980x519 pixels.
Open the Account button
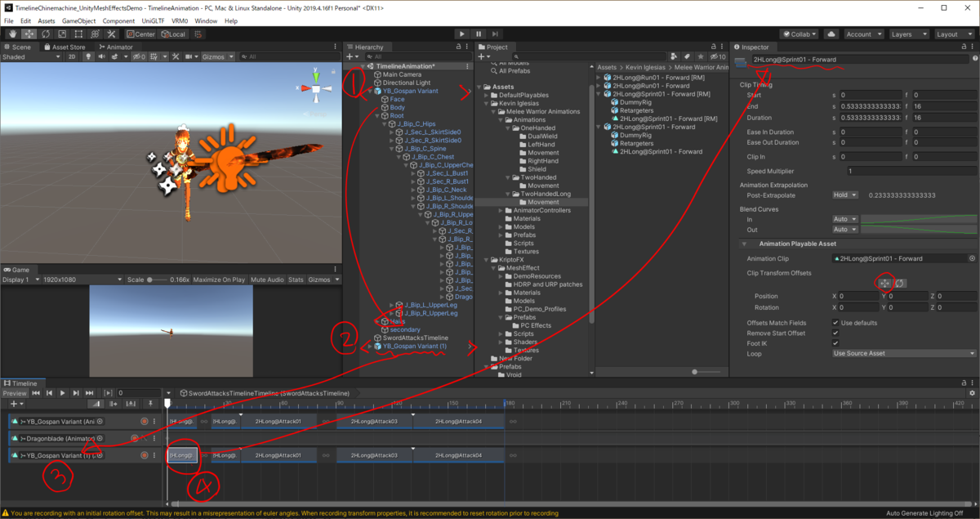(x=862, y=34)
